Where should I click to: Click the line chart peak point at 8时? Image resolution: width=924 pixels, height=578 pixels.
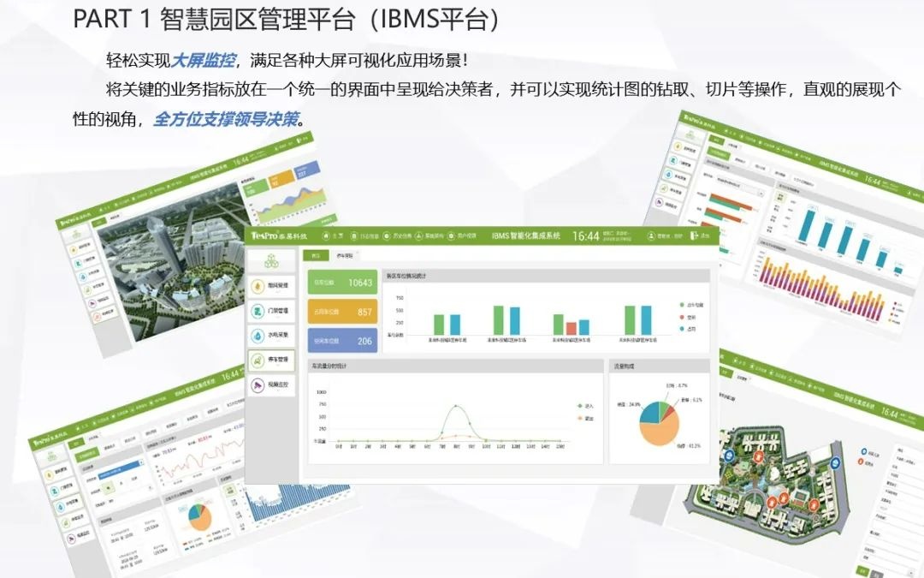[455, 406]
